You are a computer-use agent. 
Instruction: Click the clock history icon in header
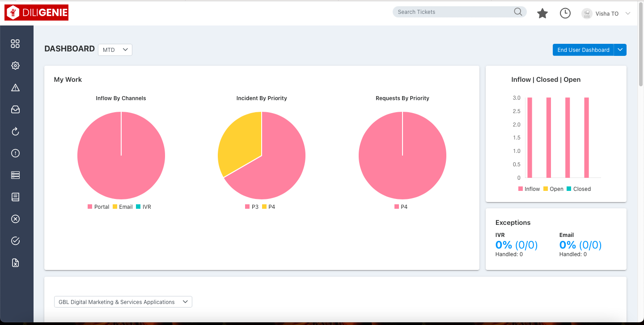pyautogui.click(x=565, y=13)
